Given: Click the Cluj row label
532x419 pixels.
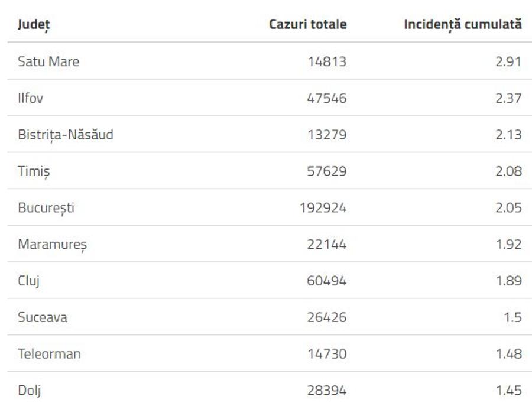Looking at the screenshot, I should click(29, 281).
